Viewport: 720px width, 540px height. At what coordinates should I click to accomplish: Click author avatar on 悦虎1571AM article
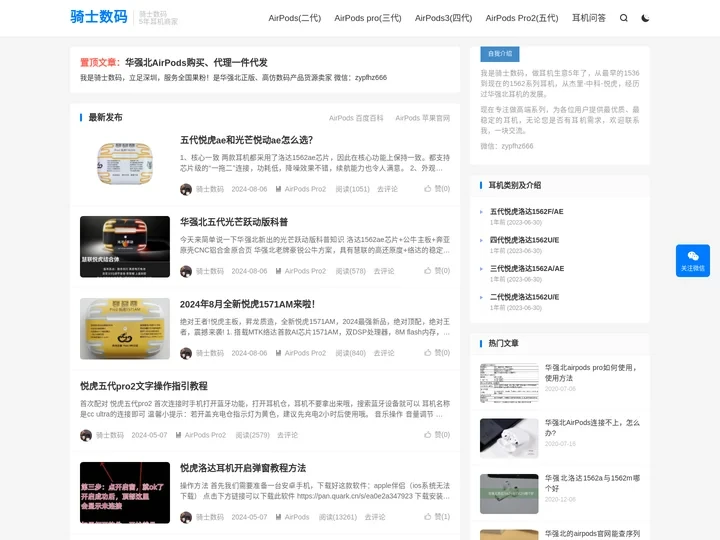pyautogui.click(x=186, y=353)
